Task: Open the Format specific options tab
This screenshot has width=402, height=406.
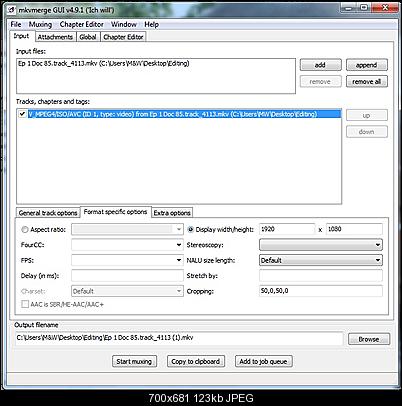Action: 115,212
